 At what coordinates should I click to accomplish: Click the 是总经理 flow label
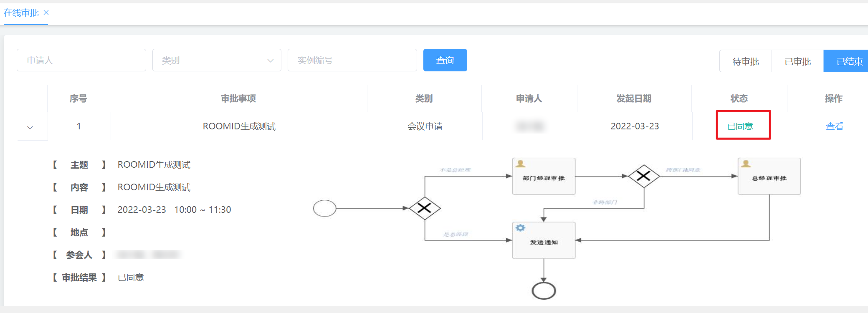[x=456, y=235]
